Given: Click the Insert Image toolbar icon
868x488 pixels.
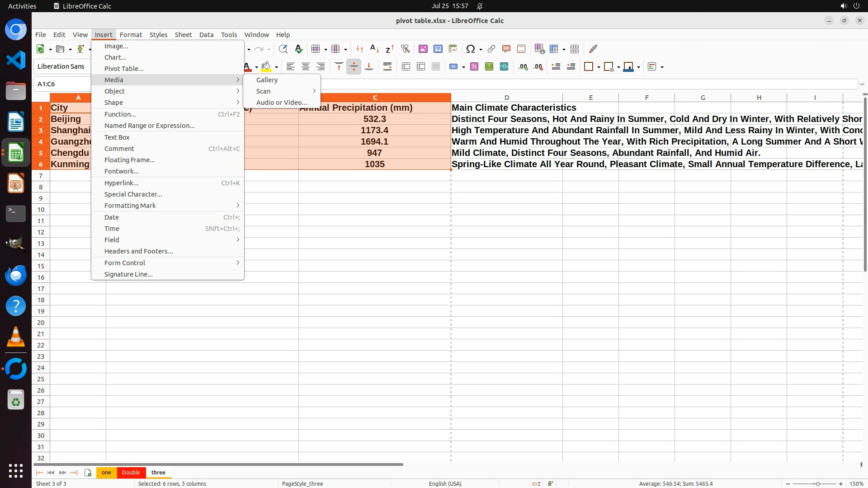Looking at the screenshot, I should click(x=423, y=49).
